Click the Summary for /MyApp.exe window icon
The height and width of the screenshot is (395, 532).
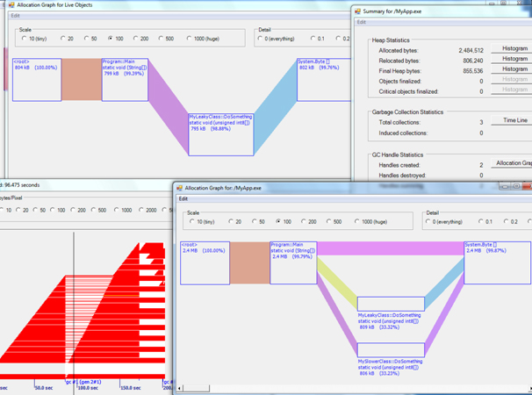coord(356,11)
